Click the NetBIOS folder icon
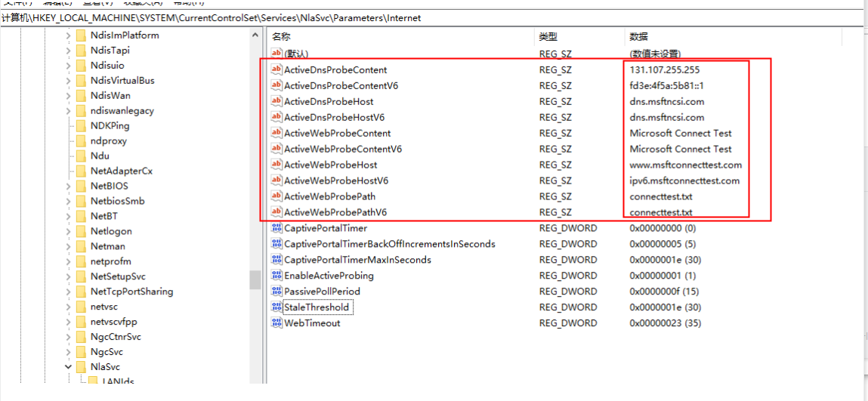 82,186
